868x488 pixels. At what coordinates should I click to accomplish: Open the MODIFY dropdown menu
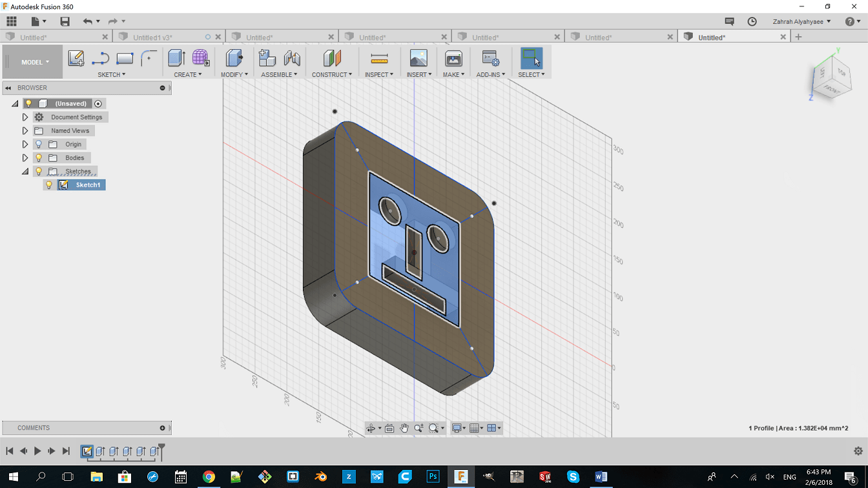(234, 75)
